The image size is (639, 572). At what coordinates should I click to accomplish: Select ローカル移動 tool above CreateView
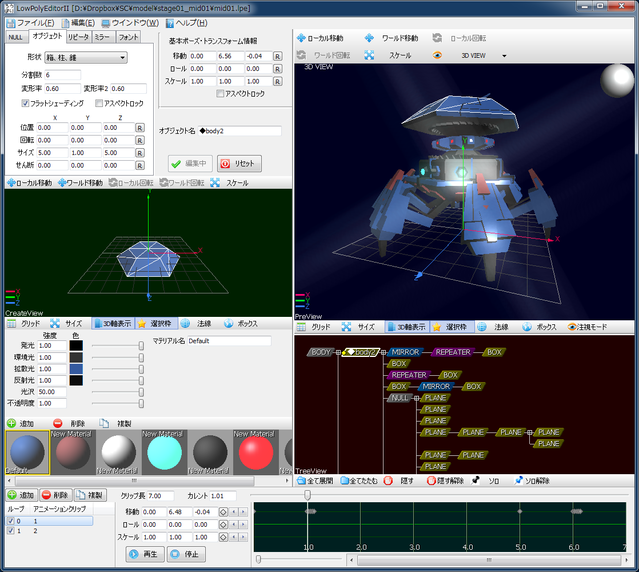pyautogui.click(x=30, y=183)
